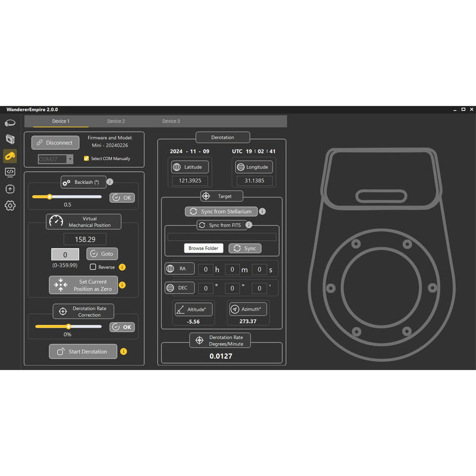Open the settings gear sidebar icon
The height and width of the screenshot is (476, 476).
[10, 205]
